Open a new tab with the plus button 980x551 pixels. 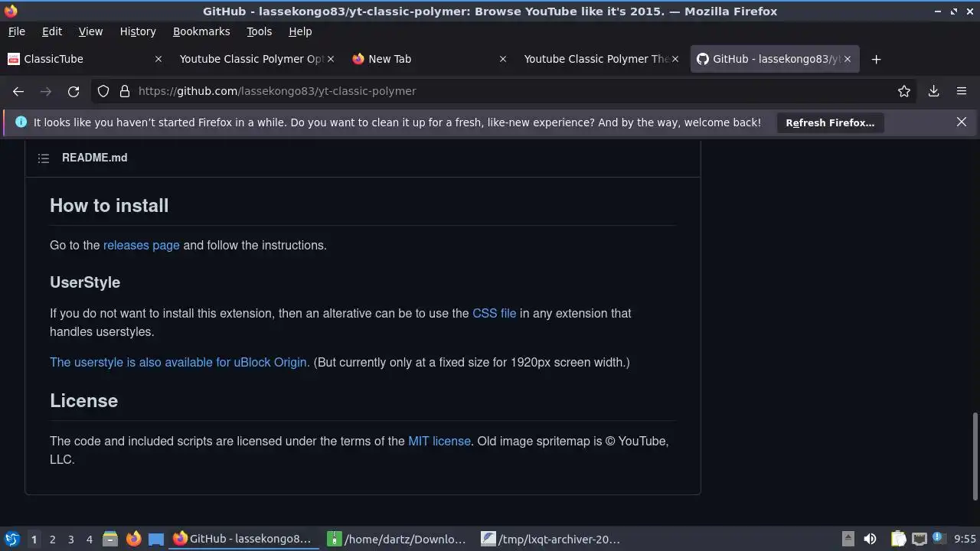click(x=877, y=59)
